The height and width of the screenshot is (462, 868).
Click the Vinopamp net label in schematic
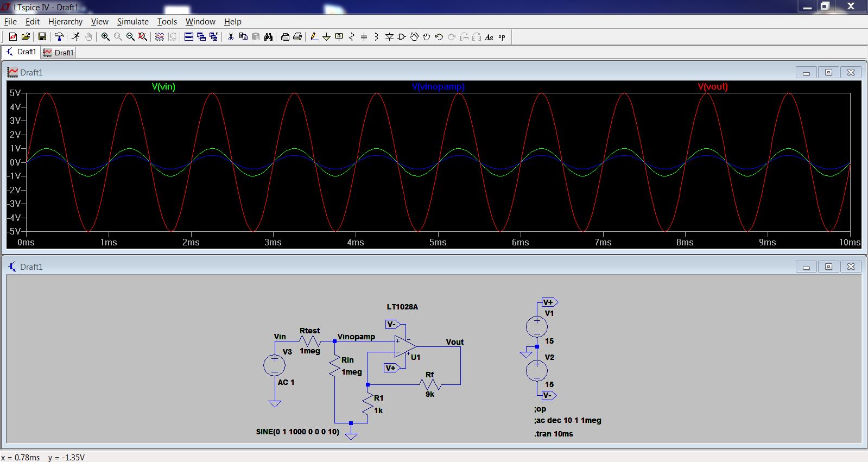pyautogui.click(x=356, y=337)
